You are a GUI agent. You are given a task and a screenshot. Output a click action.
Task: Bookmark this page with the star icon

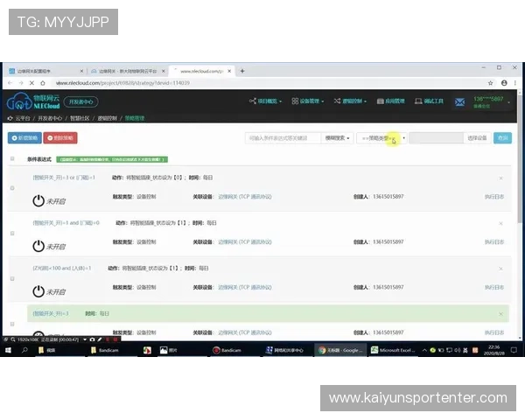click(x=491, y=83)
